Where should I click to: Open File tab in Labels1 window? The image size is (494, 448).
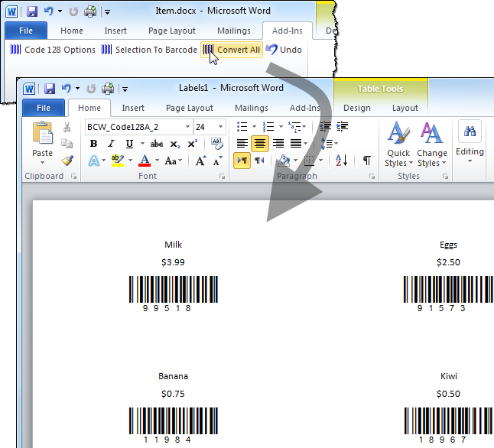coord(44,108)
